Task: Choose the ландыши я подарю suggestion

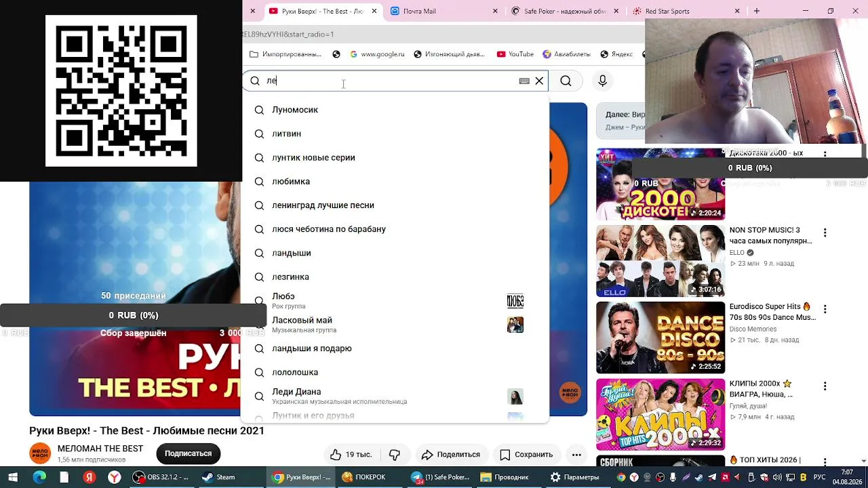Action: (x=395, y=348)
